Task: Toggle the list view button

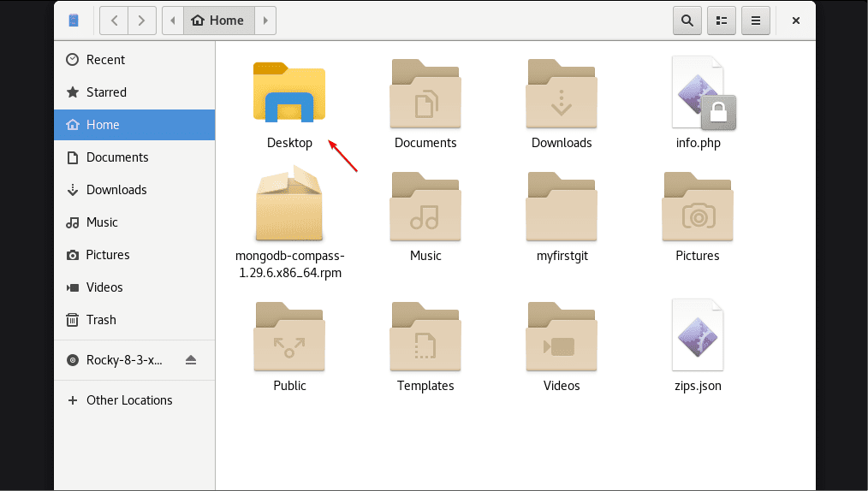Action: point(722,21)
